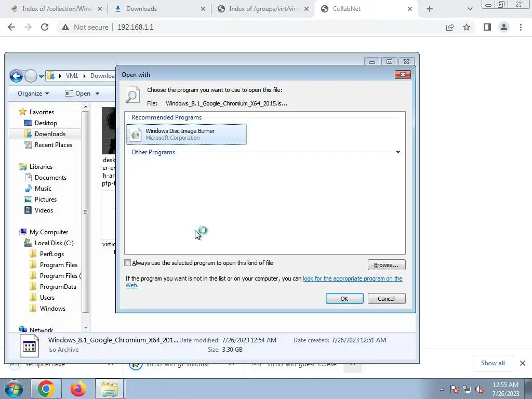The width and height of the screenshot is (532, 399).
Task: Close the Downloads browser tab
Action: [203, 9]
